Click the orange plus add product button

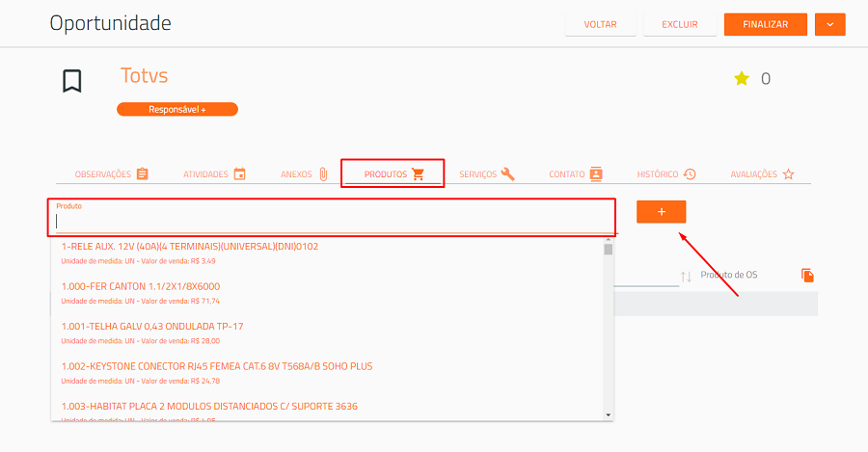pyautogui.click(x=661, y=212)
